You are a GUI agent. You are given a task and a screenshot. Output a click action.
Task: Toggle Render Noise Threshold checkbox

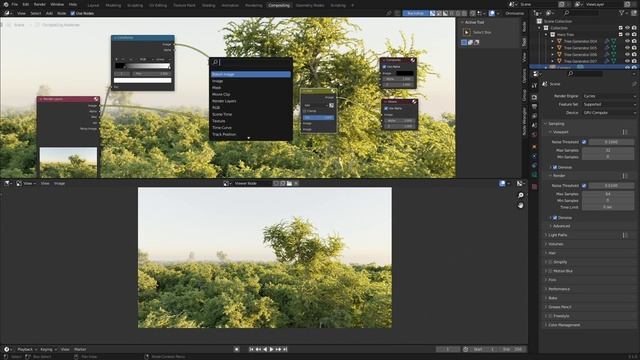(584, 185)
